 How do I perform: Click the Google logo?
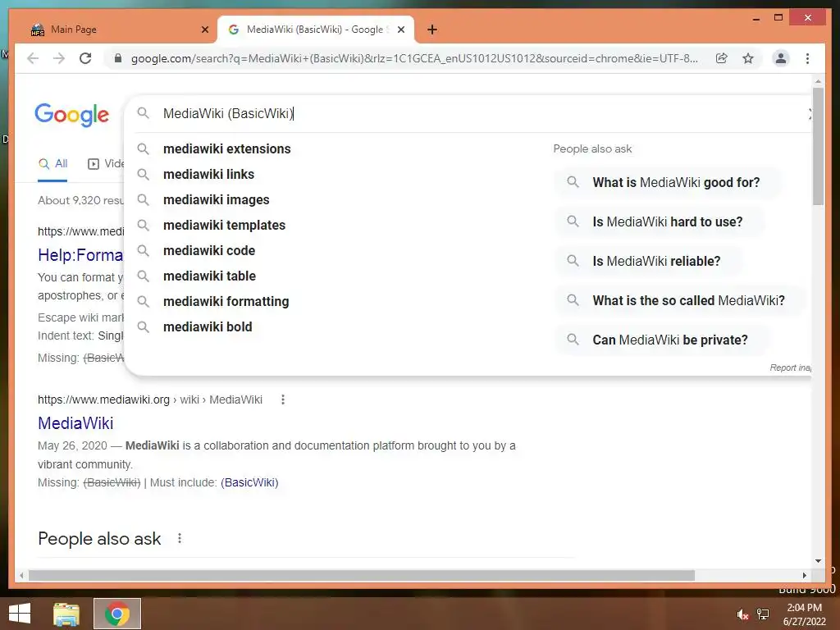tap(72, 115)
